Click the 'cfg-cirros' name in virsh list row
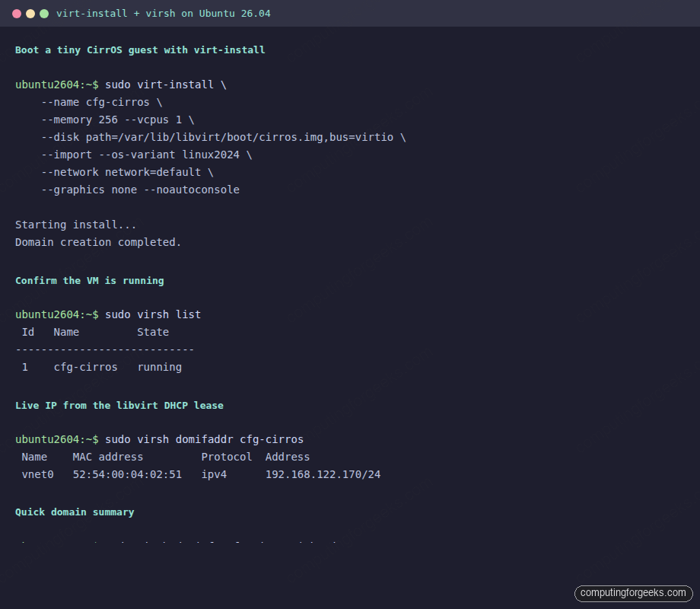 [86, 367]
